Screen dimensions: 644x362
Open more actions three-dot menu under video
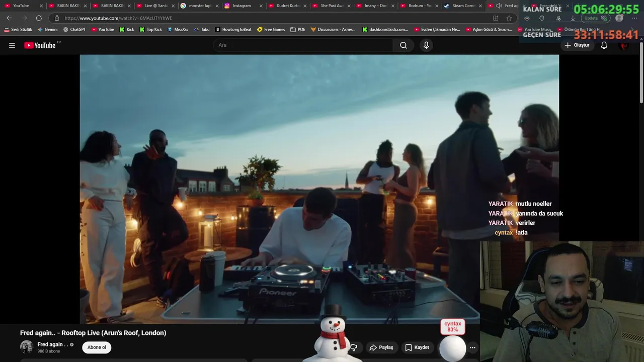[472, 347]
